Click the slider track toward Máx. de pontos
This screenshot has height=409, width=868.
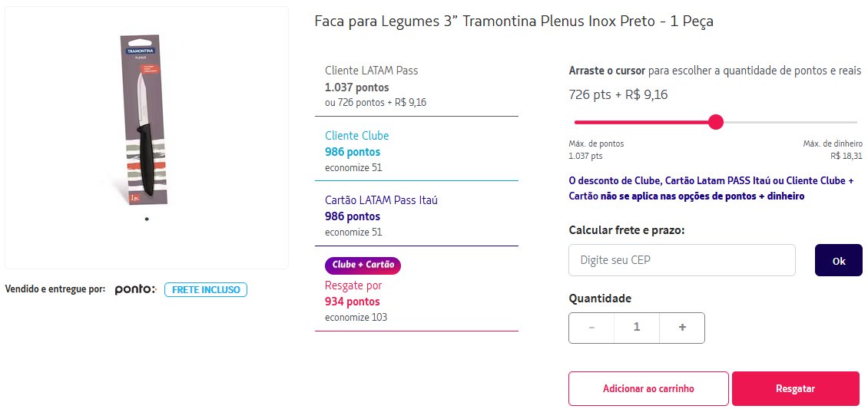coord(641,122)
